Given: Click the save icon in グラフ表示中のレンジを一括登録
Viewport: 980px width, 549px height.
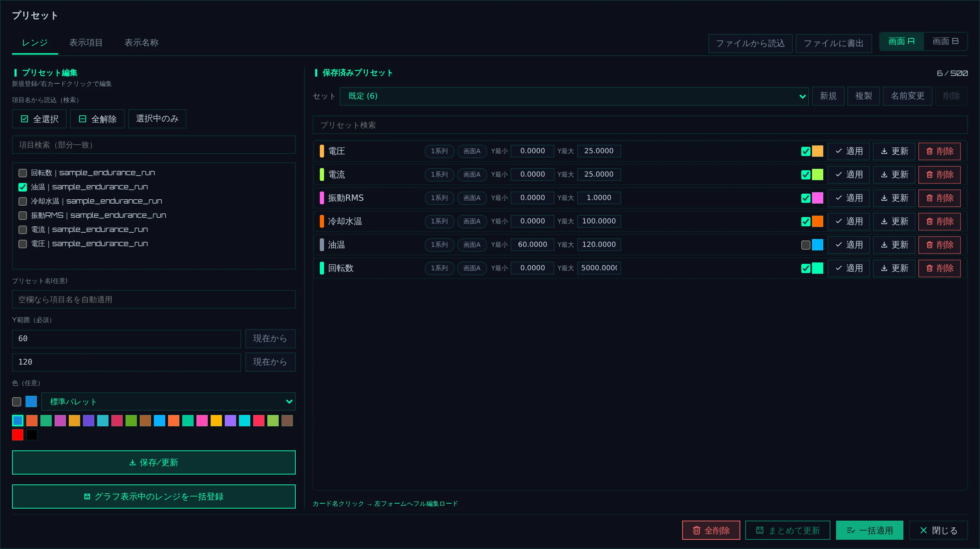Looking at the screenshot, I should [x=87, y=497].
